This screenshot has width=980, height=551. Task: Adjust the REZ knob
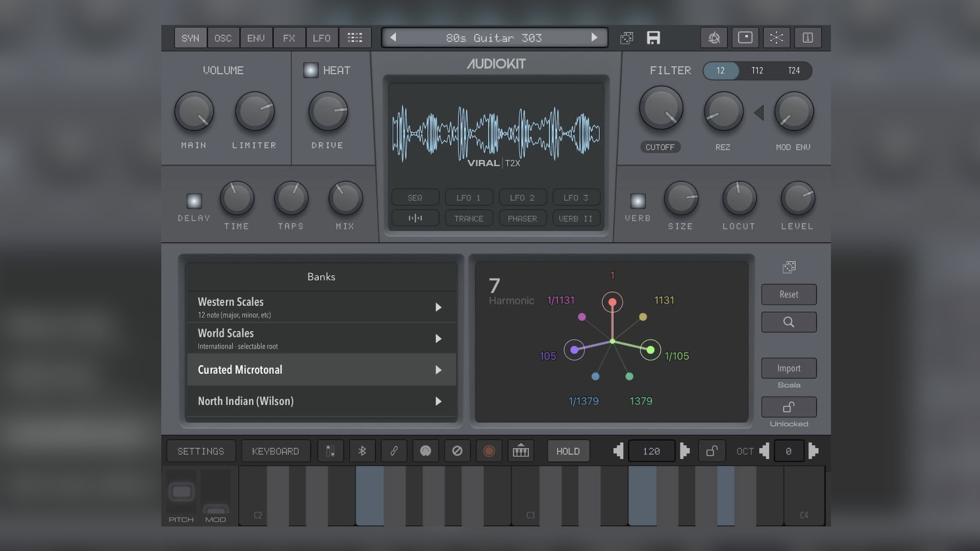pyautogui.click(x=723, y=111)
